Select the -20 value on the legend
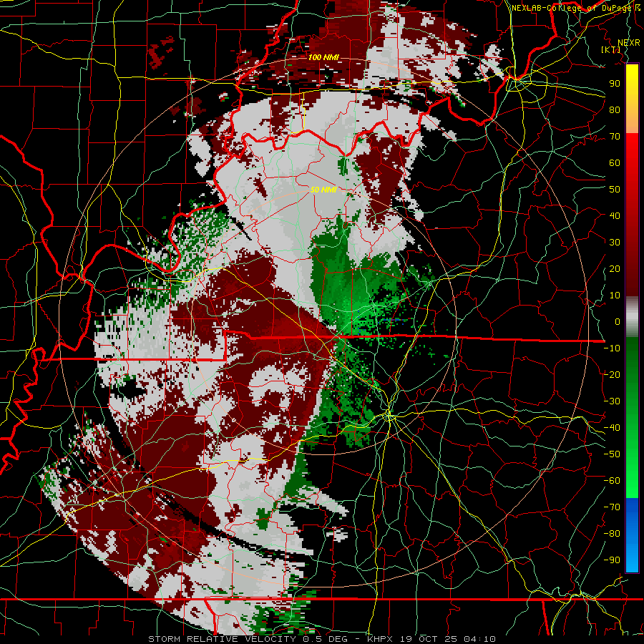The width and height of the screenshot is (644, 644). pyautogui.click(x=612, y=374)
